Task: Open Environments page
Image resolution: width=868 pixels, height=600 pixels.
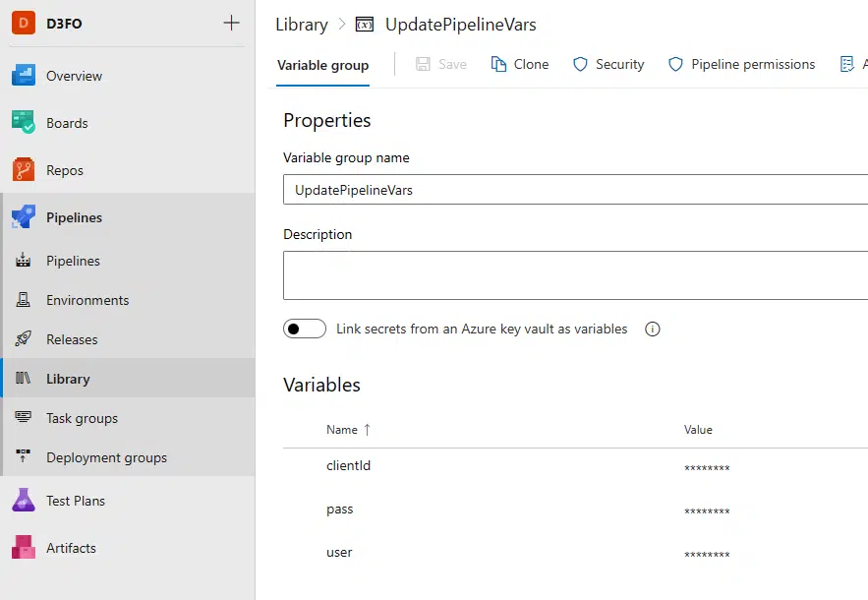Action: click(x=87, y=300)
